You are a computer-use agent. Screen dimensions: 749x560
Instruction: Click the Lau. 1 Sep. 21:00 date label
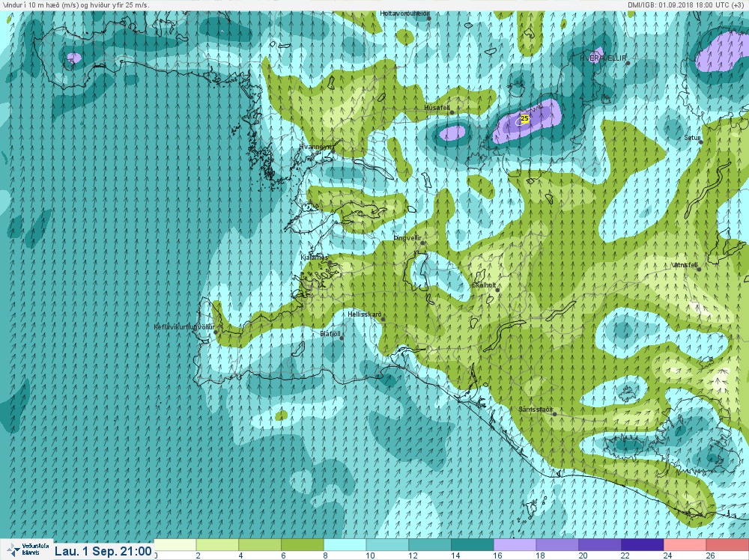coord(103,551)
